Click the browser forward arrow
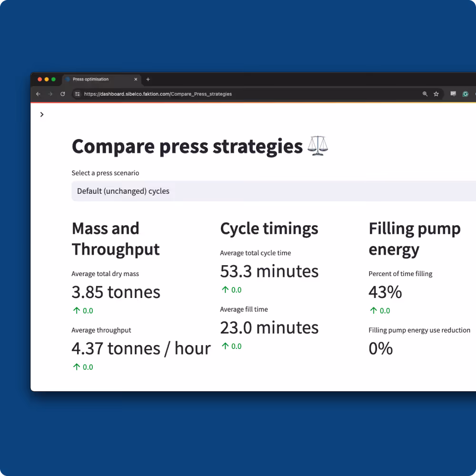Screen dimensions: 476x476 coord(50,94)
